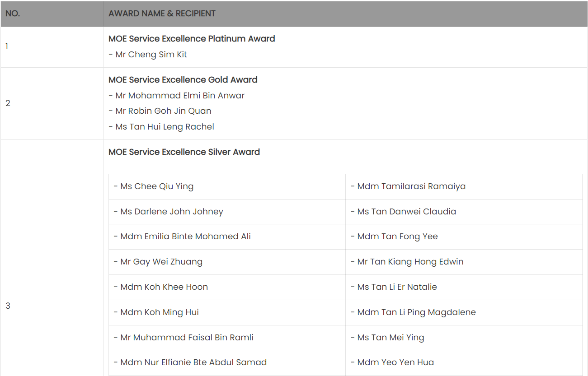
Task: Click recipient Mr Cheng Sim Kit
Action: tap(148, 55)
